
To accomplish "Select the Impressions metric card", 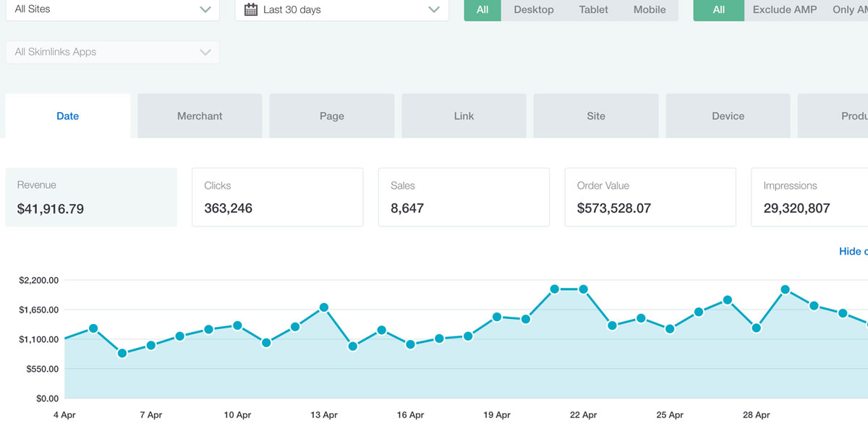I will coord(809,197).
